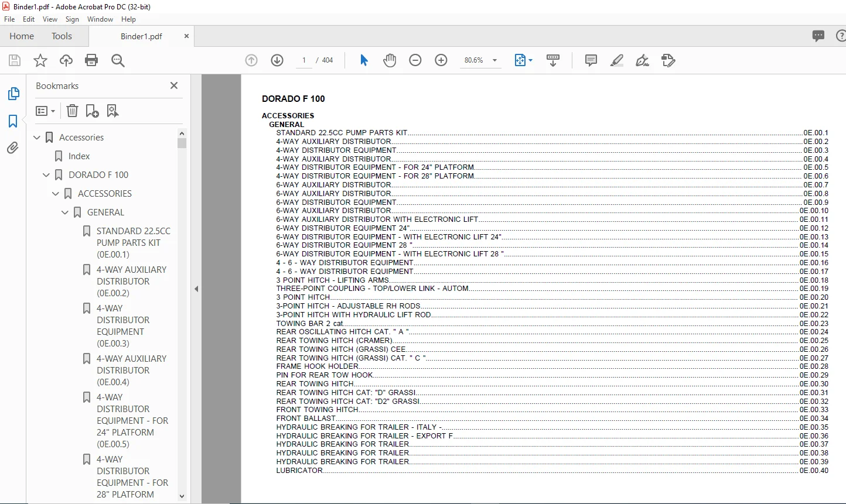Open STANDARD 22.5CC PUMP PARTS KIT bookmark
Screen dimensions: 846x504
tap(134, 243)
